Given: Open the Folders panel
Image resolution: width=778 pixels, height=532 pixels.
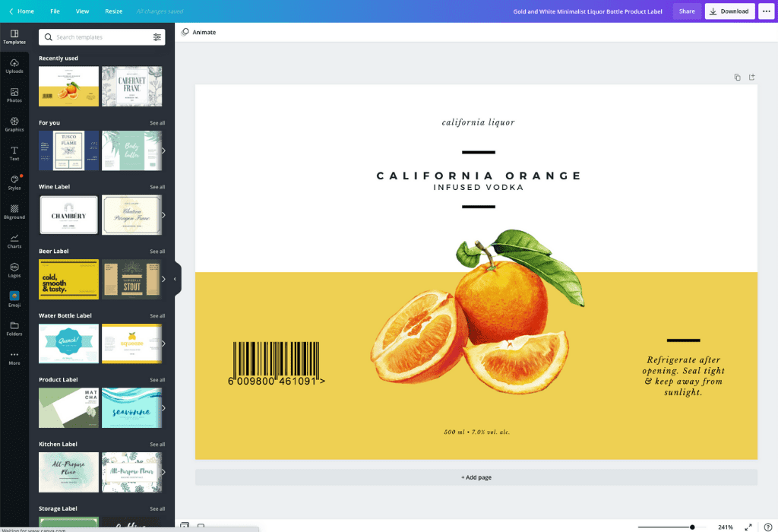Looking at the screenshot, I should (x=14, y=329).
